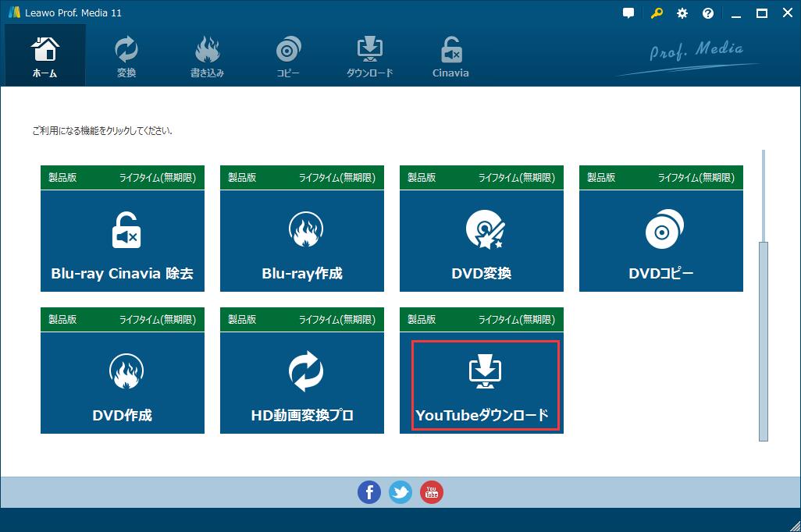Select the Cinavia module
The image size is (801, 532).
(450, 55)
